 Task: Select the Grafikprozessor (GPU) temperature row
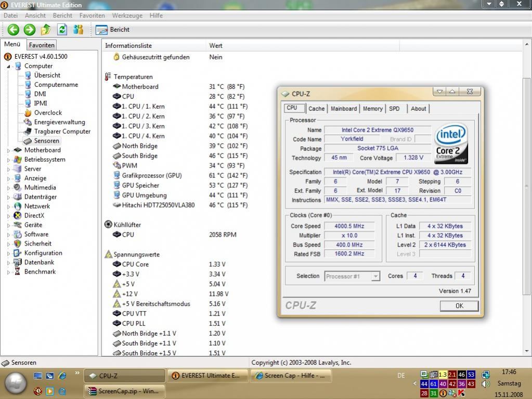point(180,176)
